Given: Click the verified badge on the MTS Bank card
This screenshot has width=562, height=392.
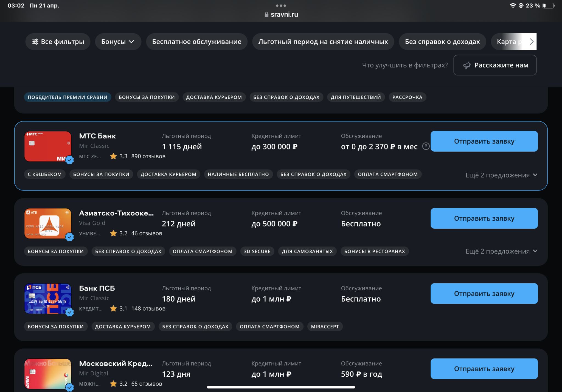Looking at the screenshot, I should pyautogui.click(x=70, y=160).
